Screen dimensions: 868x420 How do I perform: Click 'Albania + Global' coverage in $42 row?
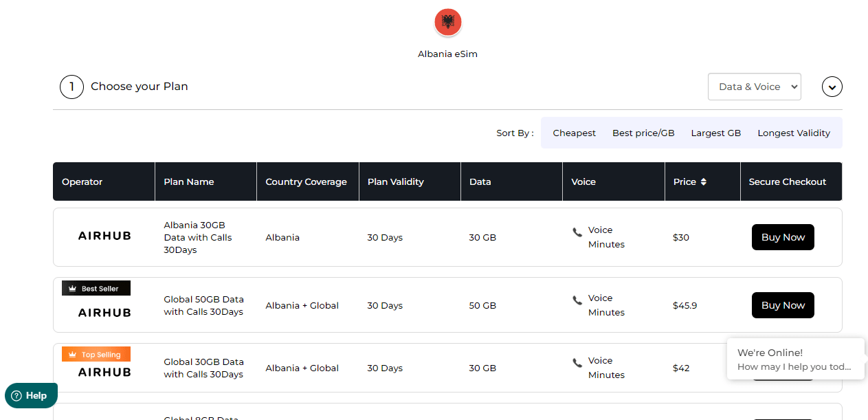point(302,368)
